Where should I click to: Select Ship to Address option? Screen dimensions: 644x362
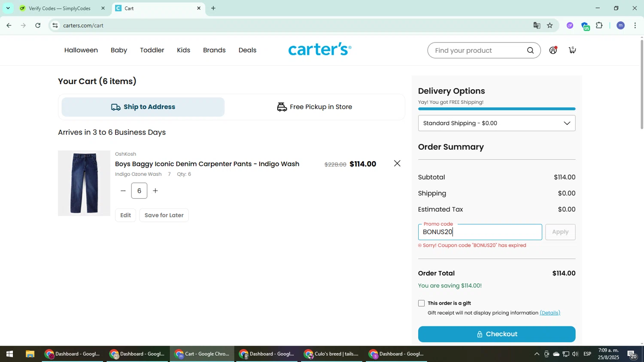(x=143, y=107)
